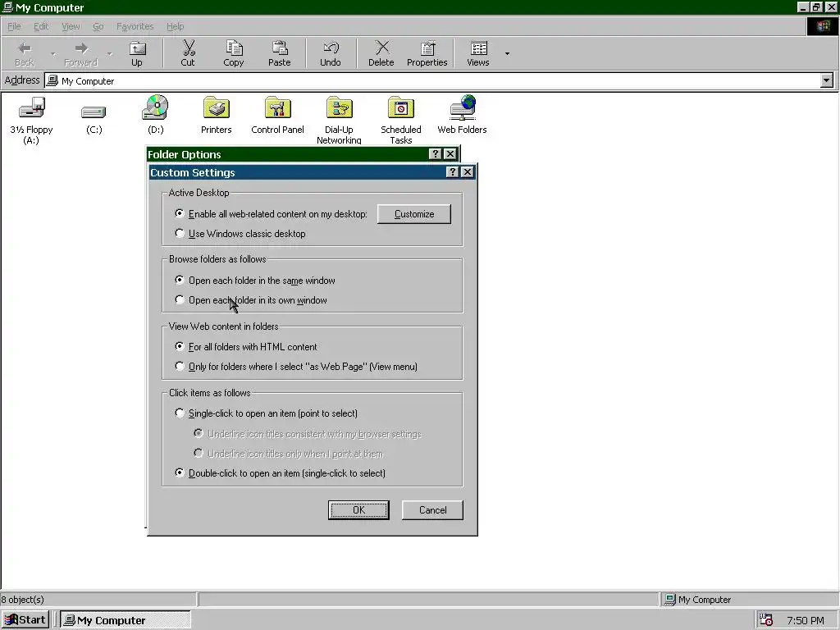Click the Task Scheduler tray icon
The height and width of the screenshot is (630, 840).
767,620
